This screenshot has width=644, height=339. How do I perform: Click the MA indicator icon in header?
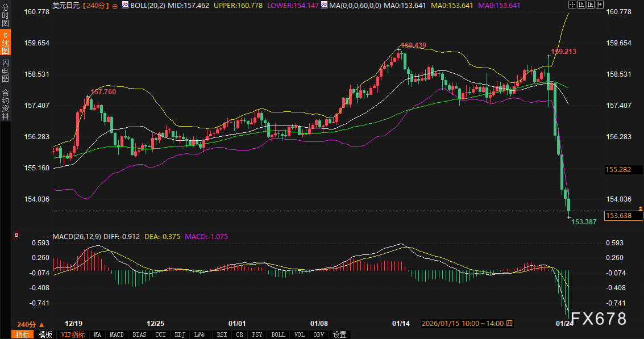click(x=324, y=5)
